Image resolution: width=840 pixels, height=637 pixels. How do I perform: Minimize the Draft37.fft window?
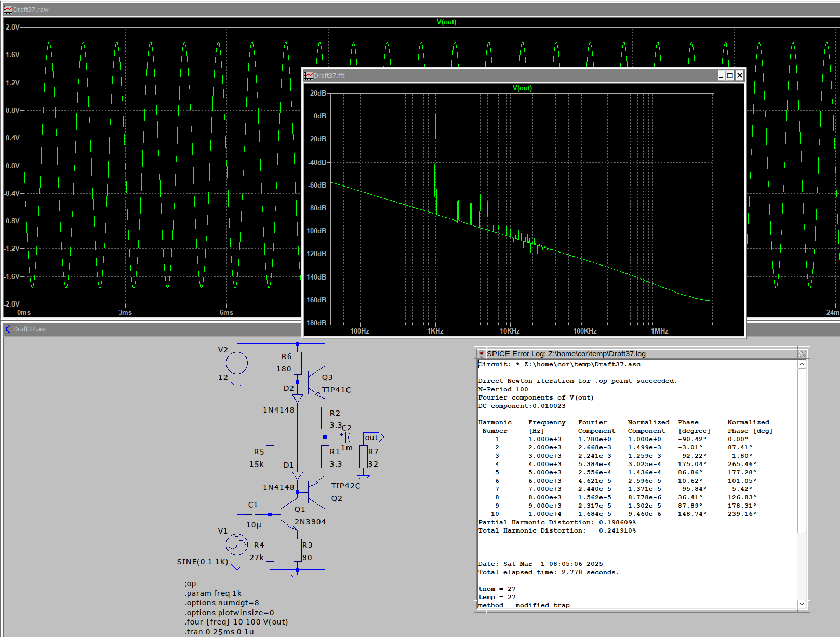(x=721, y=76)
